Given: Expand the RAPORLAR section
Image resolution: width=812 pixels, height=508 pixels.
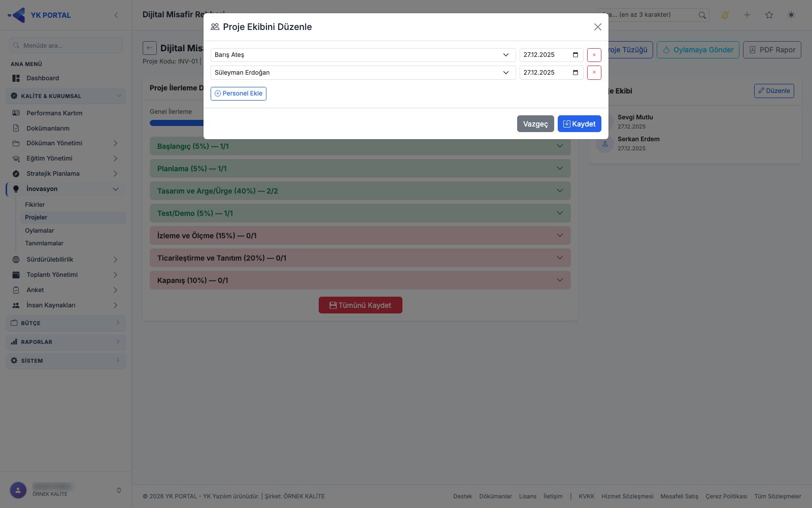Looking at the screenshot, I should coord(66,342).
